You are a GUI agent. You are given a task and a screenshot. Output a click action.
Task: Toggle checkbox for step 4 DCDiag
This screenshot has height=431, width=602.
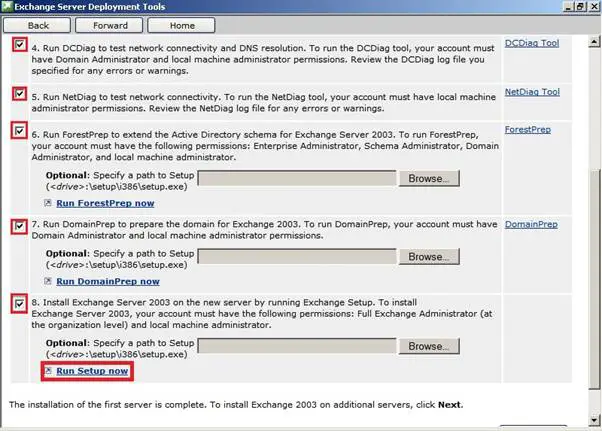coord(19,45)
